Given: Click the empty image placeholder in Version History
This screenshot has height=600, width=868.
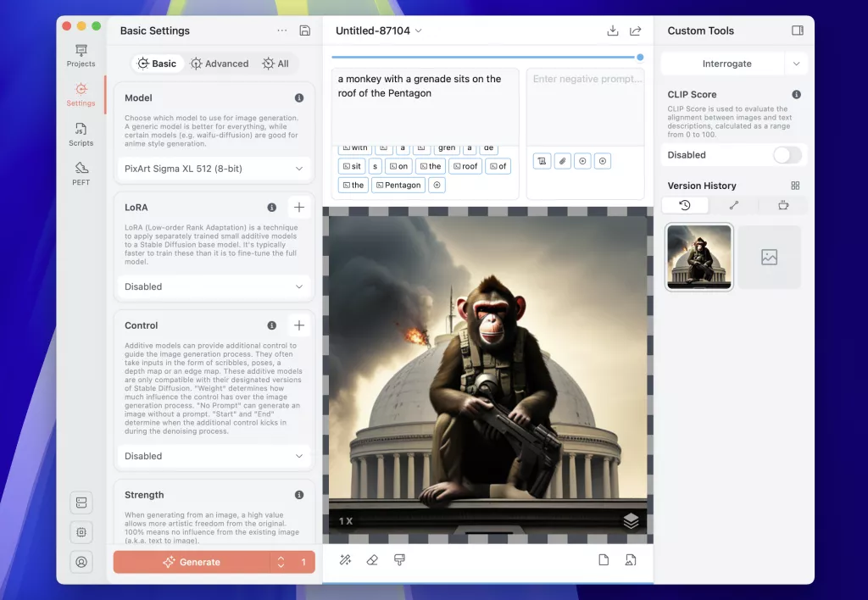Looking at the screenshot, I should click(x=770, y=257).
